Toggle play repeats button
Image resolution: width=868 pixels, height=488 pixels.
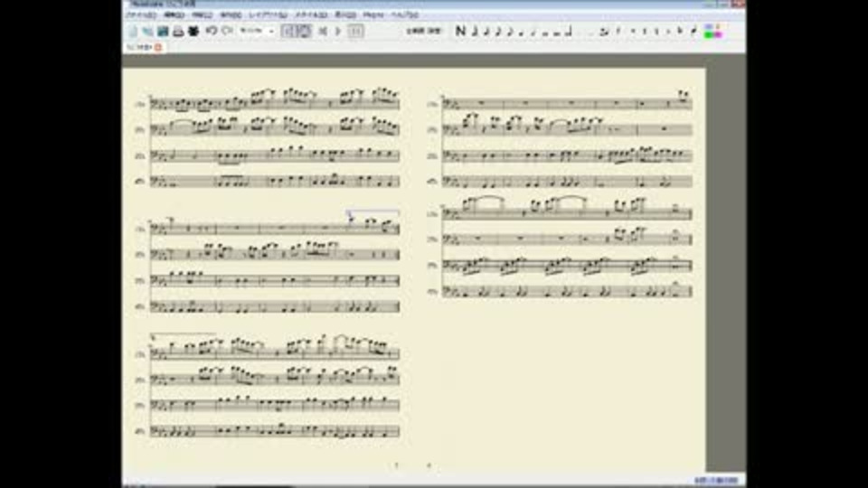point(355,31)
